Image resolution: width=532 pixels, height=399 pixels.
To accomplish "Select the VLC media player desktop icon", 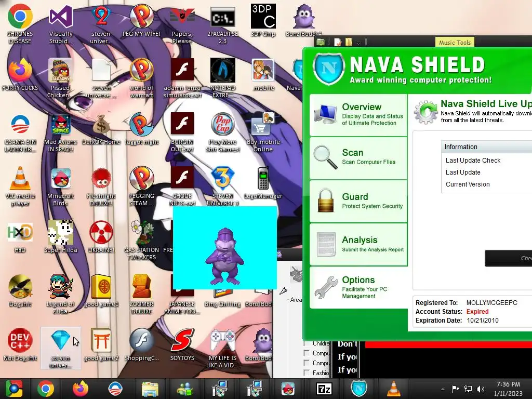I will (x=20, y=187).
